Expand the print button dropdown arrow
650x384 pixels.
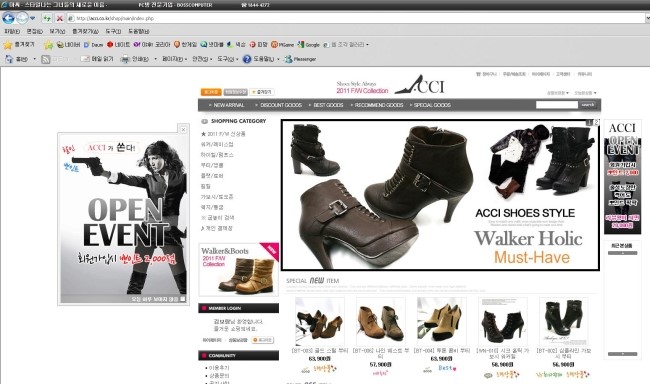click(x=155, y=59)
